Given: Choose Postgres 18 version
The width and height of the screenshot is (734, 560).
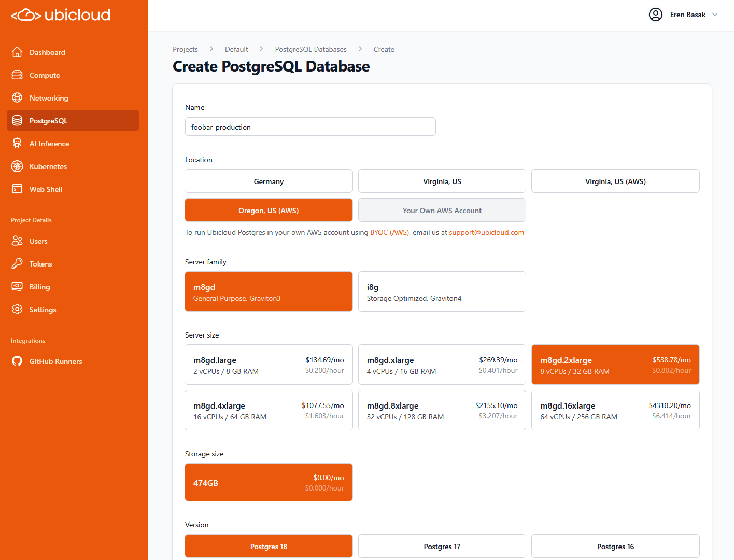Looking at the screenshot, I should tap(269, 547).
